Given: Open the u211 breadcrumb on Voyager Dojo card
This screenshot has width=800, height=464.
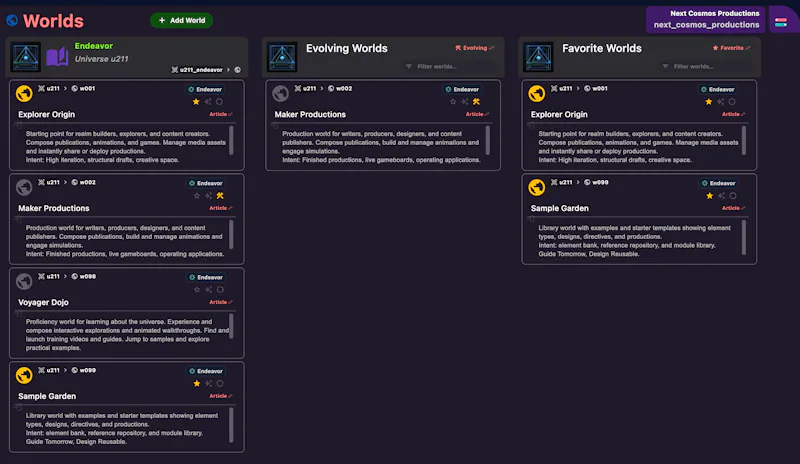Looking at the screenshot, I should [x=49, y=276].
